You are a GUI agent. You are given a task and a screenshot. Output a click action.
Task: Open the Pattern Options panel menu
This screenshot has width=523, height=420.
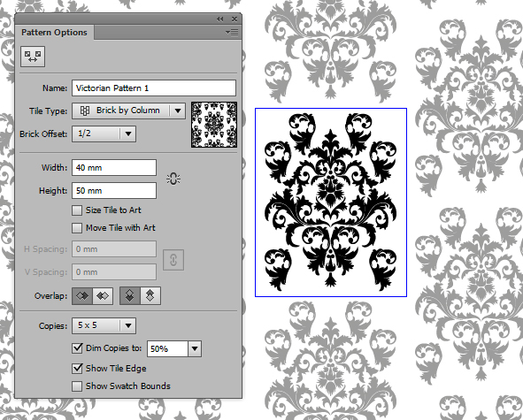[232, 33]
